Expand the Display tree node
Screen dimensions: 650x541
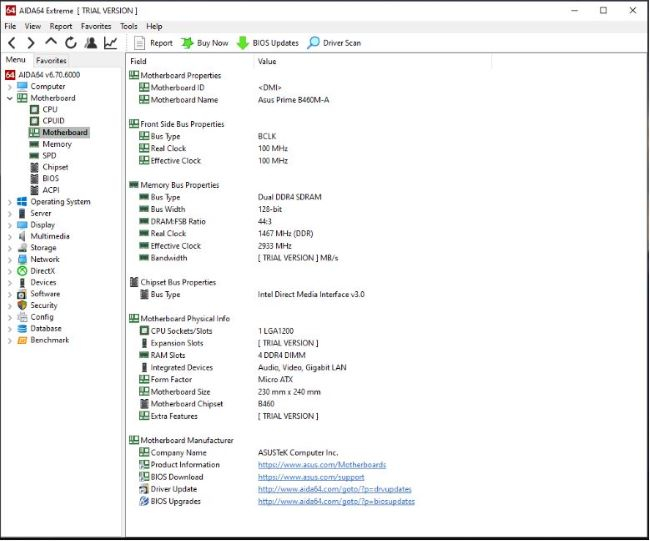10,226
